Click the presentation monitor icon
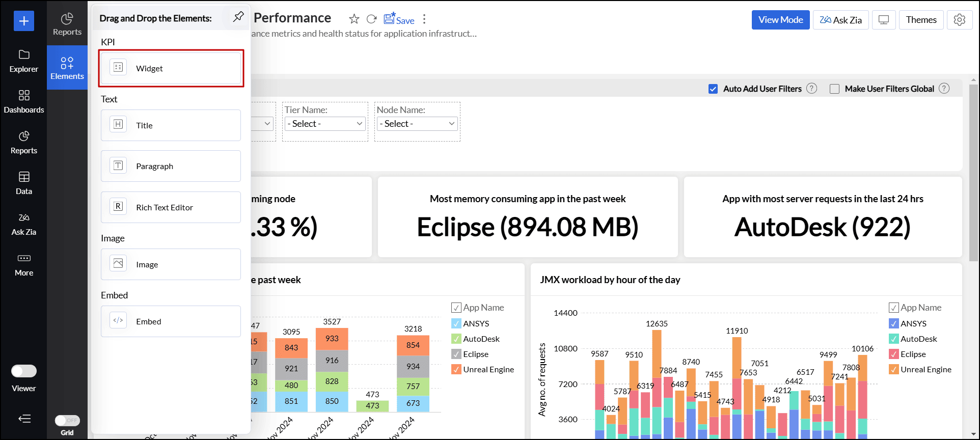The image size is (980, 440). click(x=884, y=20)
